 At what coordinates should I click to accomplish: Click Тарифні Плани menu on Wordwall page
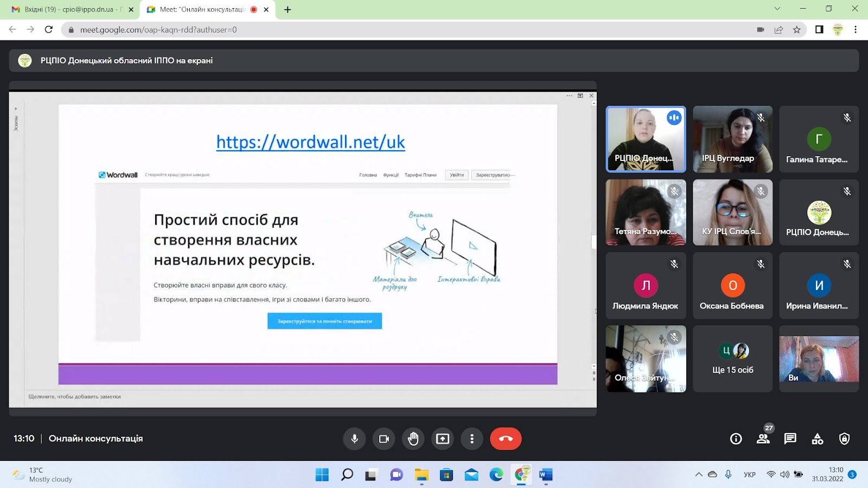420,175
